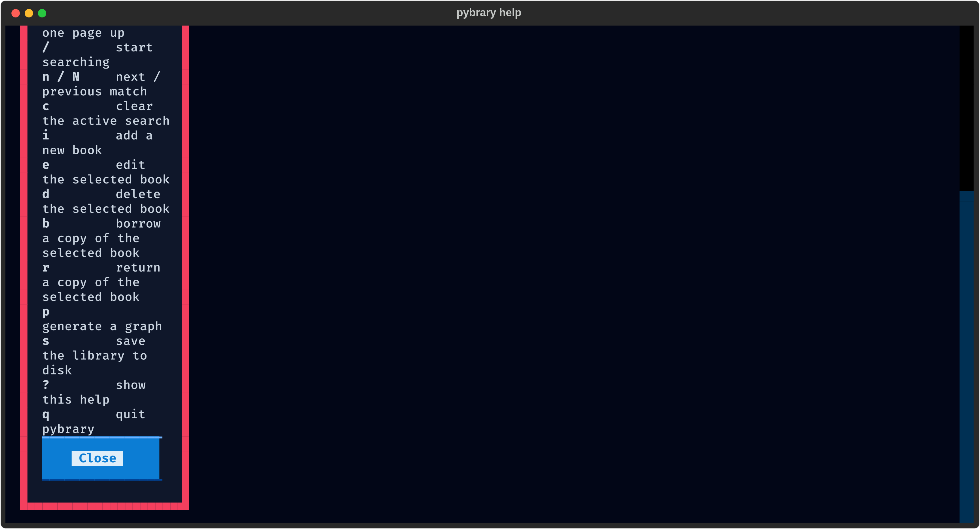Click the Close button in help dialog

click(101, 458)
